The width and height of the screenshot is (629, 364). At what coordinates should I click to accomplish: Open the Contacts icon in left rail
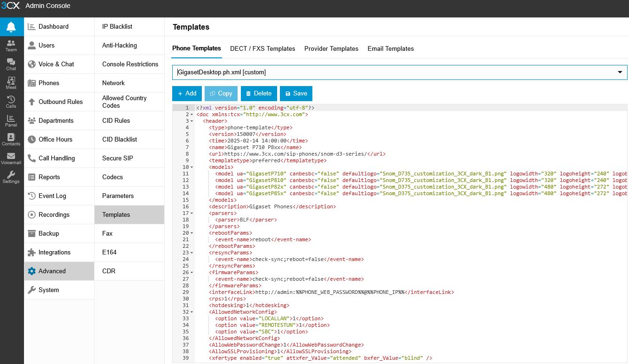click(x=11, y=140)
